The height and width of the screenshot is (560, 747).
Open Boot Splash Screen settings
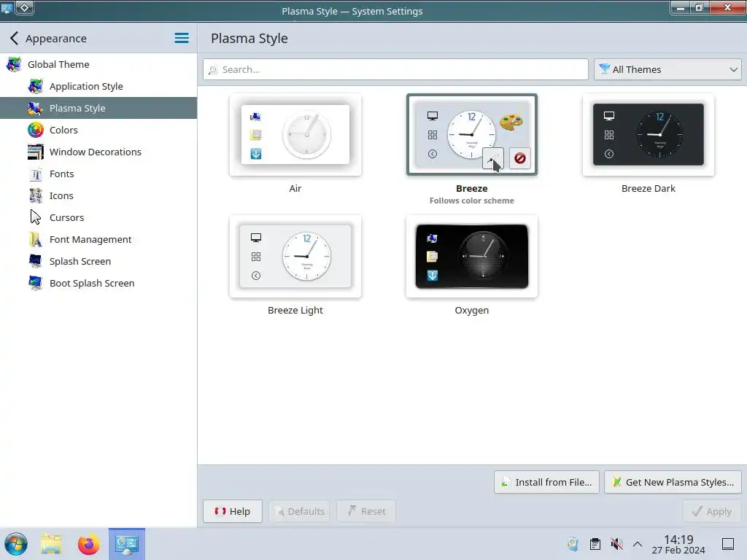(98, 284)
